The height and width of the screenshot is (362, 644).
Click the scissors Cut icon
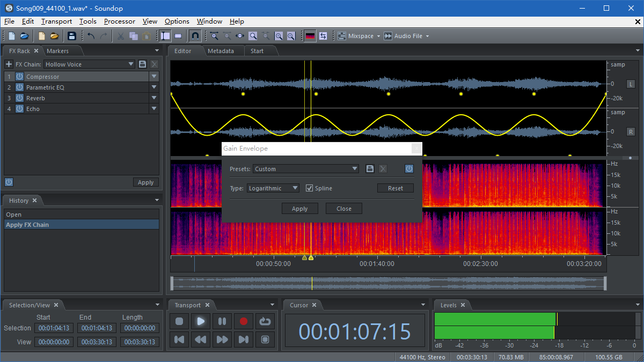click(x=120, y=35)
